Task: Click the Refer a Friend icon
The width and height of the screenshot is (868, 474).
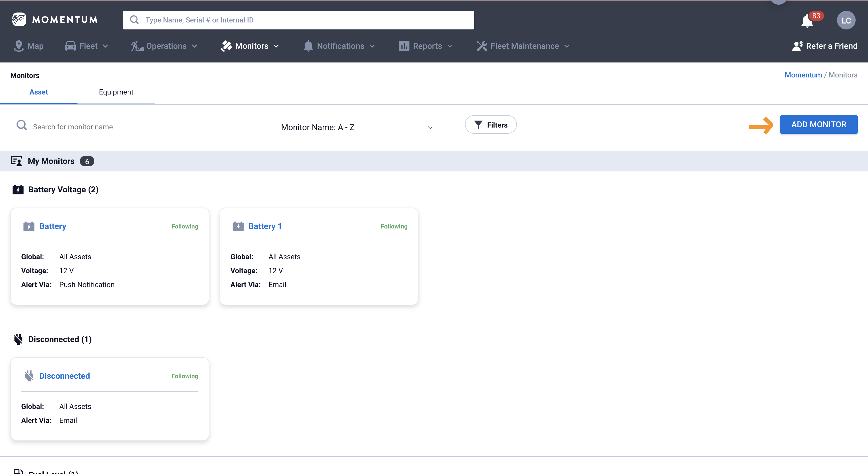Action: coord(797,46)
